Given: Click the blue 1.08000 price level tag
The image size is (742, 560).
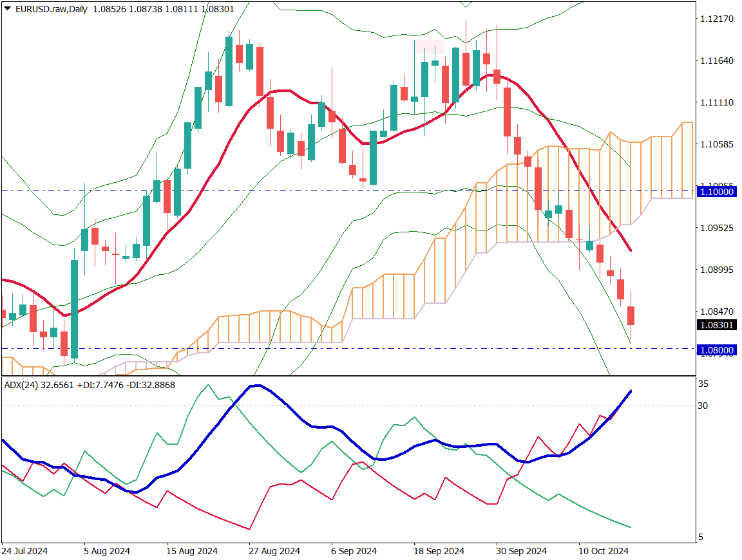Looking at the screenshot, I should 716,350.
